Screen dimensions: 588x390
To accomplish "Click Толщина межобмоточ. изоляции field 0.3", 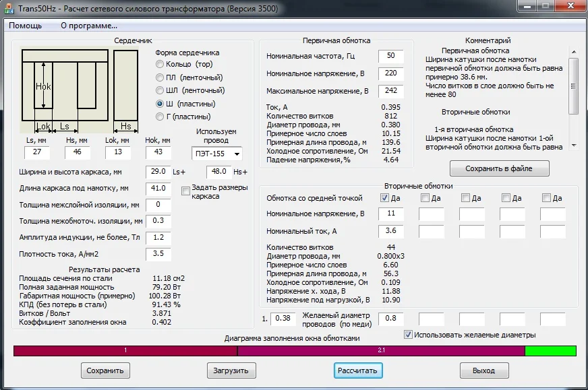I will (x=158, y=221).
